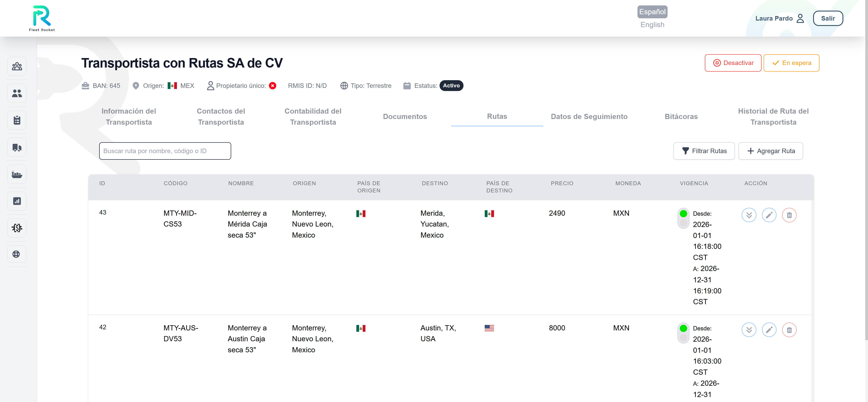Open the Información del Transportista tab

coord(129,117)
